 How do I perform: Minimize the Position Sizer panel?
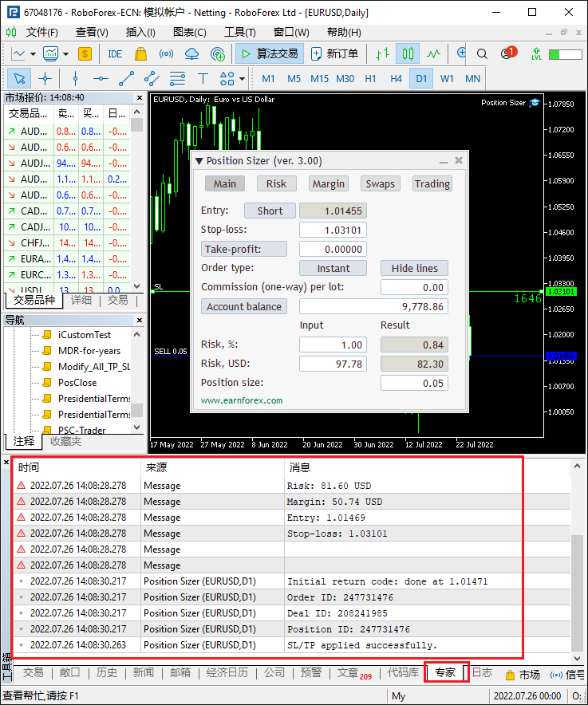pos(444,161)
